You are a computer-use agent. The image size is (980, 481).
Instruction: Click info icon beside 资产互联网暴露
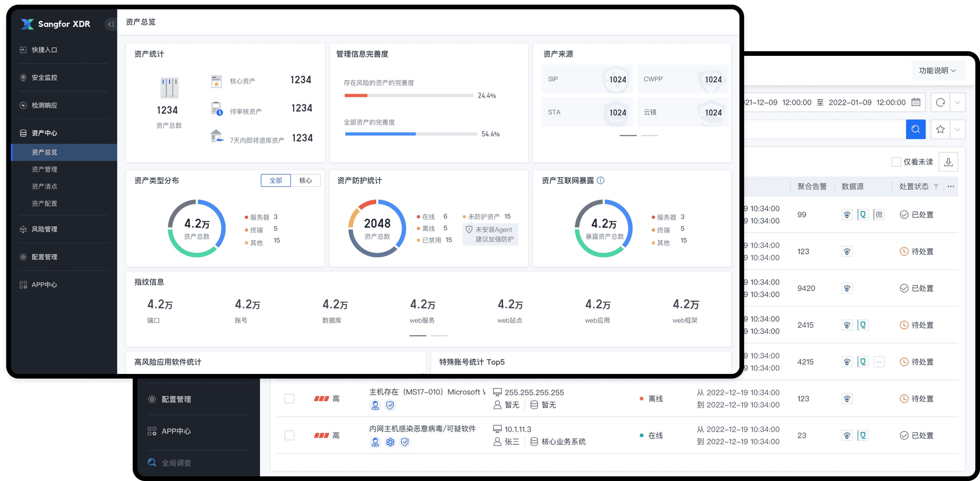pyautogui.click(x=600, y=180)
